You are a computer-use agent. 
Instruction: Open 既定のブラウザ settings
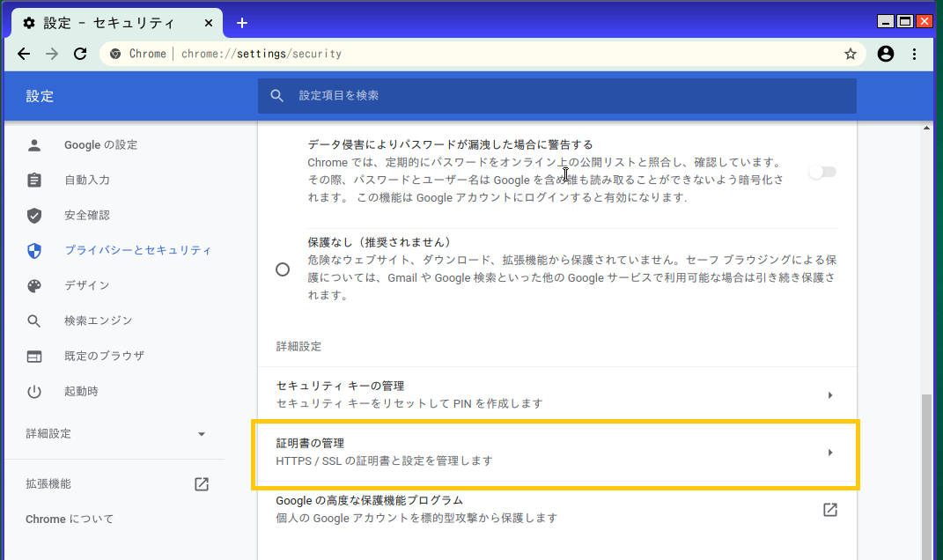104,356
